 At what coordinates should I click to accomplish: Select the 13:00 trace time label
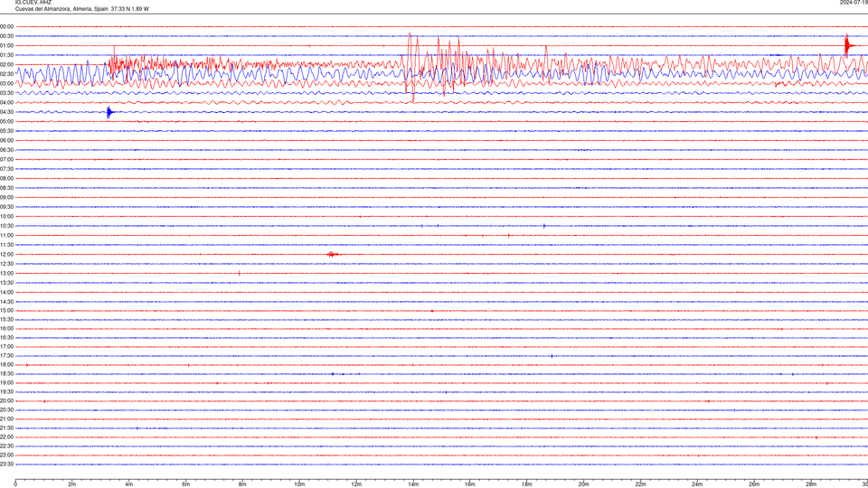(x=6, y=273)
